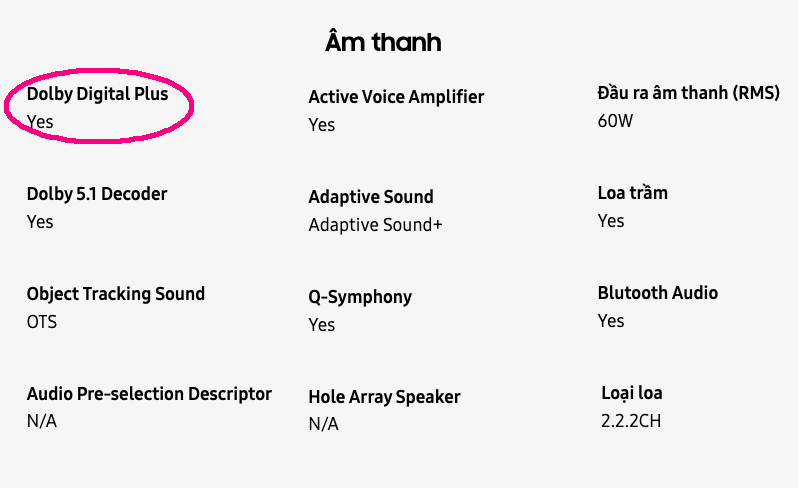Viewport: 798px width, 488px height.
Task: Select the Audio Pre-selection Descriptor label
Action: pos(149,394)
